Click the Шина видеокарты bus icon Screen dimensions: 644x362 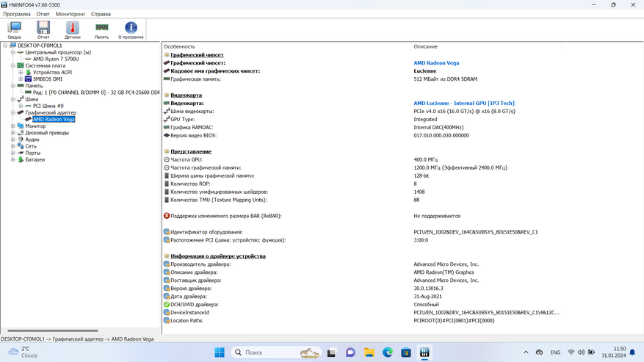[x=167, y=112]
